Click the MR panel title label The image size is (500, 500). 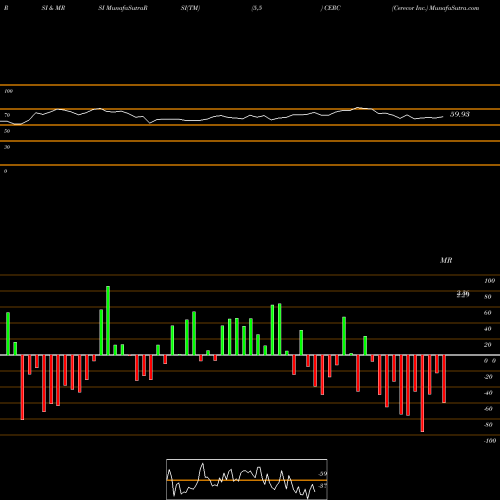(446, 260)
